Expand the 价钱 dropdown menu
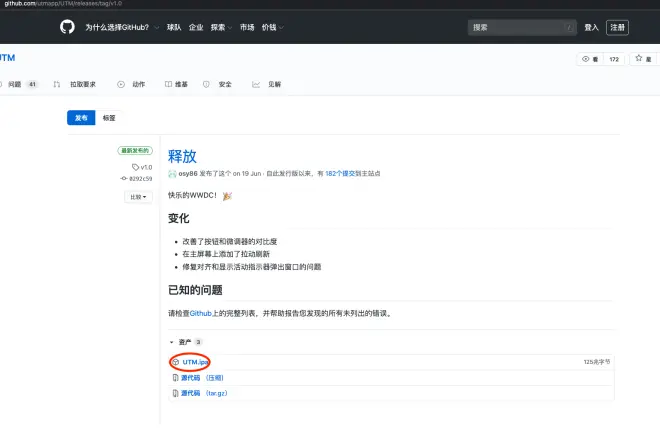This screenshot has width=660, height=434. point(273,27)
